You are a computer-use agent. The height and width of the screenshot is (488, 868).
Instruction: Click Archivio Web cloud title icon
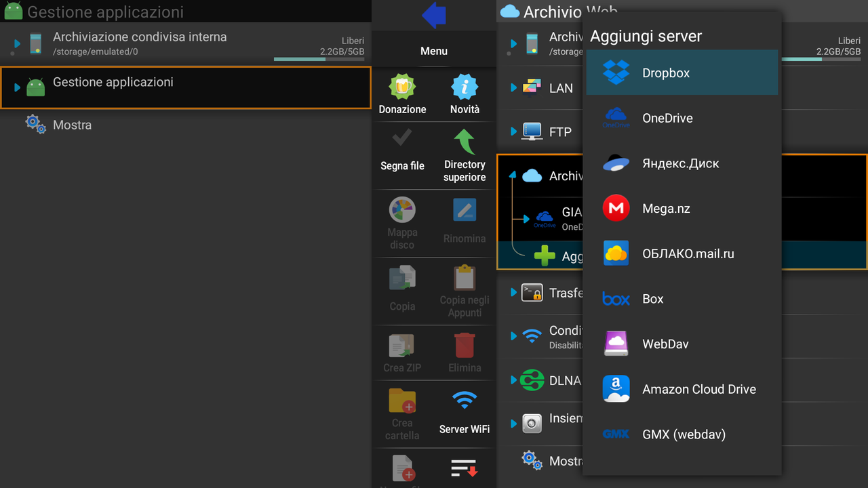509,12
